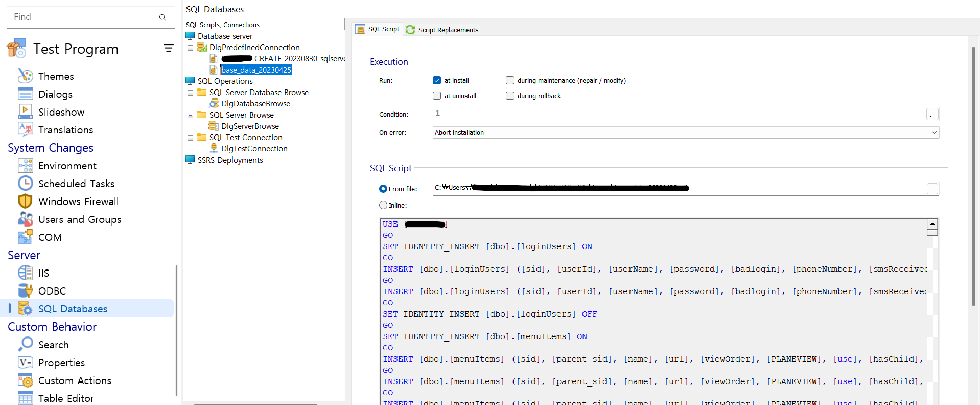Screen dimensions: 980x405
Task: Select the Users and Groups icon
Action: coord(25,219)
